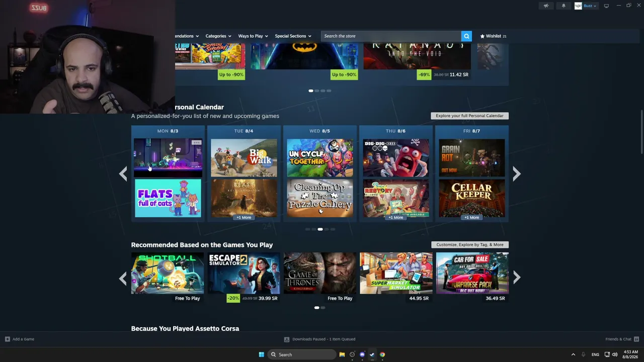Screen dimensions: 644x362
Task: Click the Steam taskbar icon
Action: [x=372, y=354]
